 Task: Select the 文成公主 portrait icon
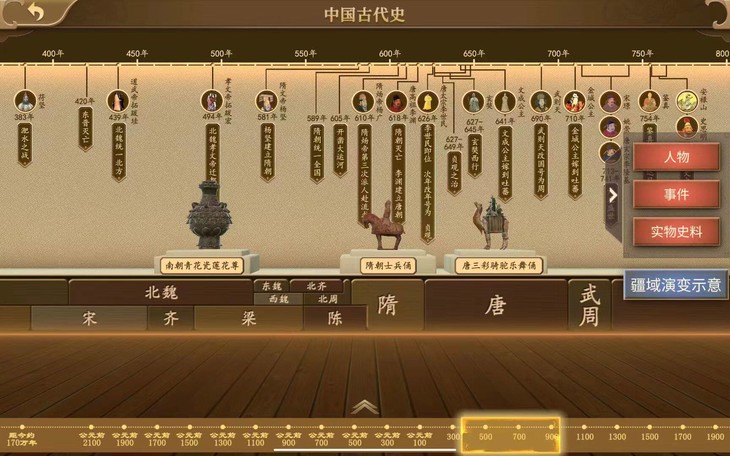(x=505, y=102)
